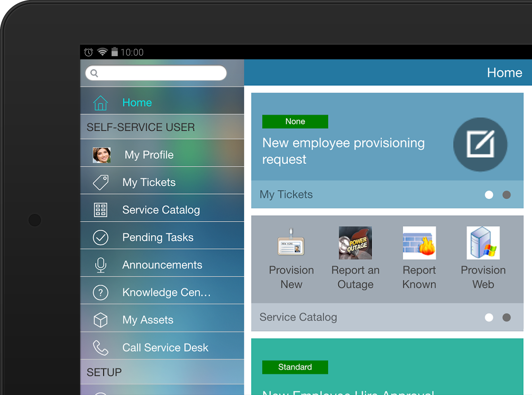Tap the Provision New label
532x395 pixels.
tap(291, 277)
